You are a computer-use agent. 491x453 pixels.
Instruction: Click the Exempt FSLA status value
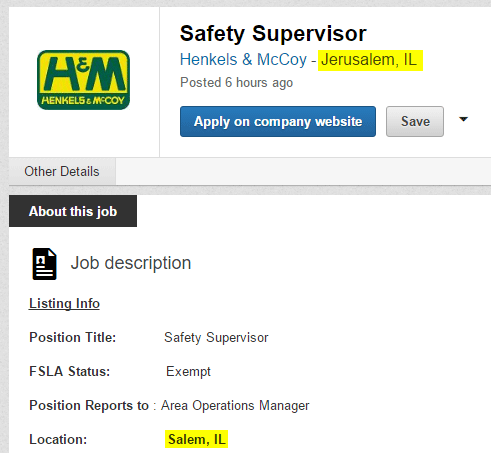pos(188,371)
